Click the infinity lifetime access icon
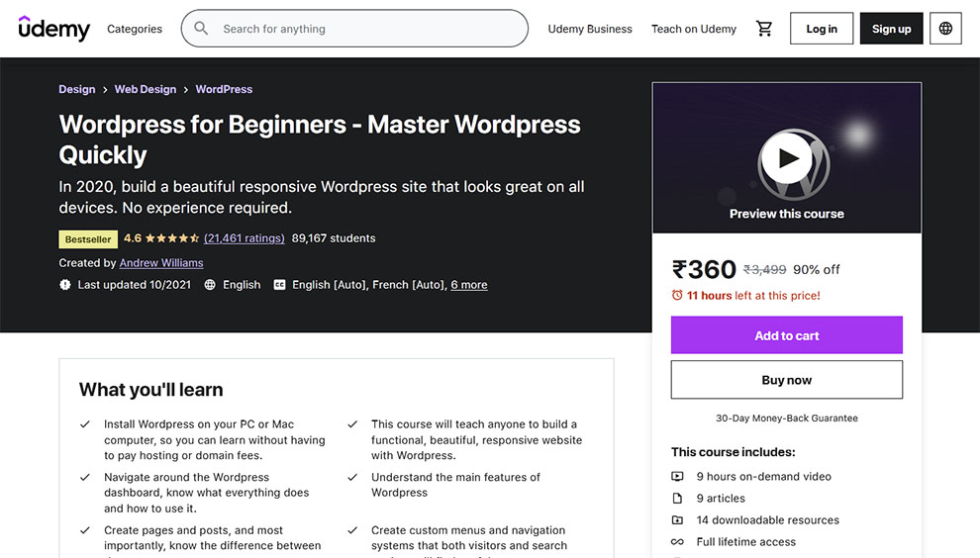The width and height of the screenshot is (980, 558). click(677, 542)
